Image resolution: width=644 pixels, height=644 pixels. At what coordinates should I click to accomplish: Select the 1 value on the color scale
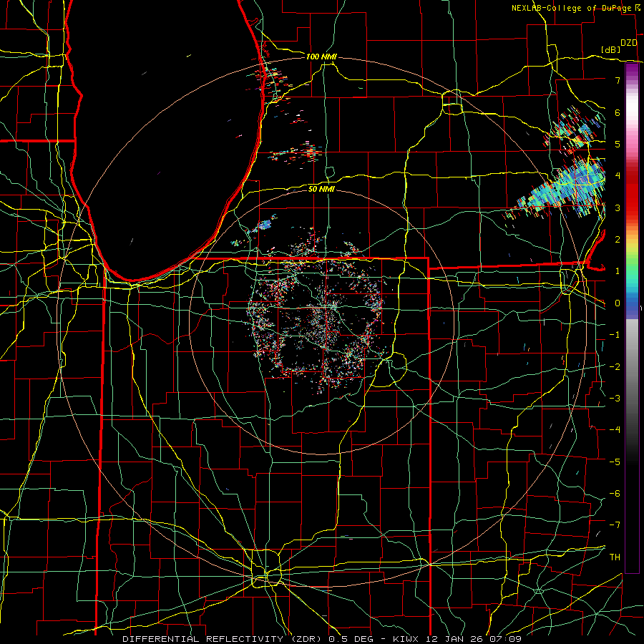pyautogui.click(x=618, y=271)
